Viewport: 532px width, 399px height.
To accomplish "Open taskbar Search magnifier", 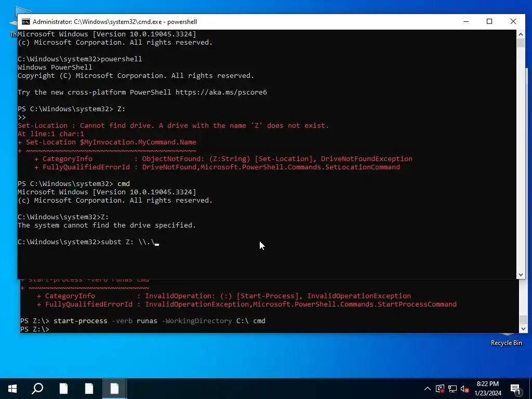I will [37, 389].
